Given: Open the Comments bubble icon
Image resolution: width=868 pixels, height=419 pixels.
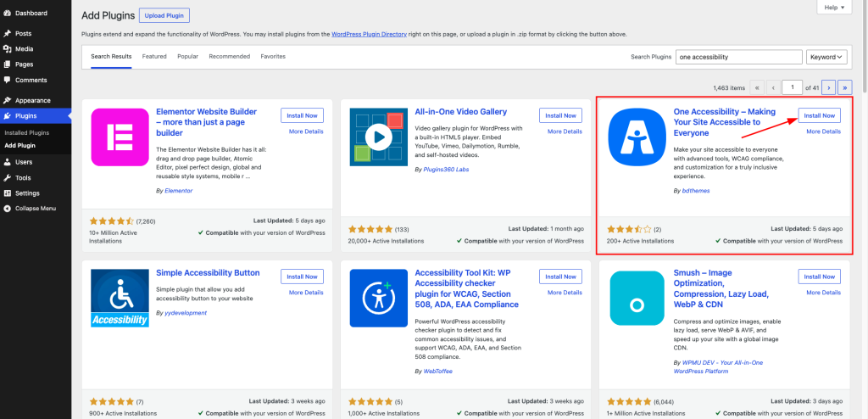Looking at the screenshot, I should pos(7,80).
